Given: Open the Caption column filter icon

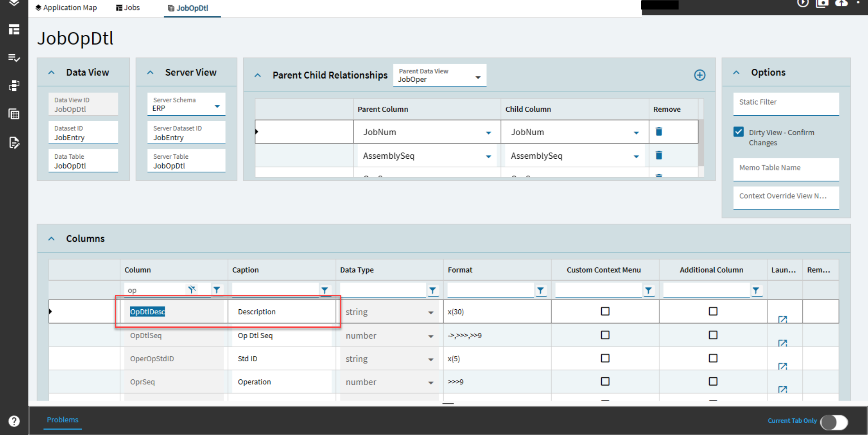Looking at the screenshot, I should (x=325, y=290).
